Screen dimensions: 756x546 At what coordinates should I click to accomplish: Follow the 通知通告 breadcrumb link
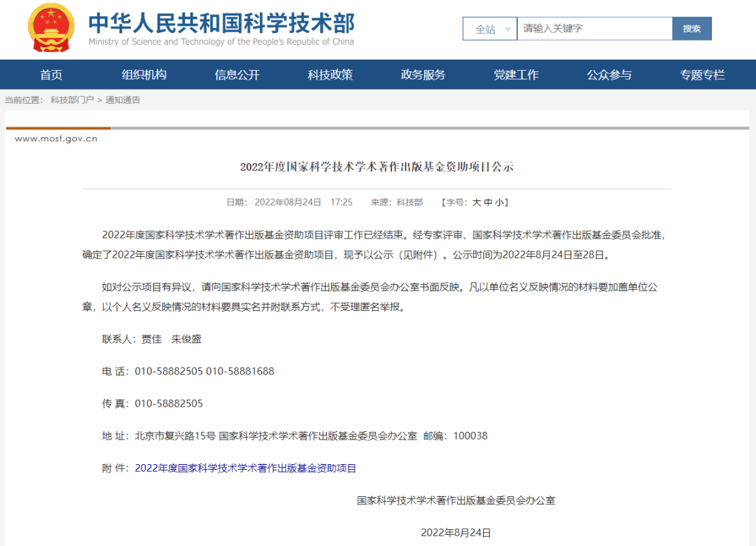click(123, 100)
